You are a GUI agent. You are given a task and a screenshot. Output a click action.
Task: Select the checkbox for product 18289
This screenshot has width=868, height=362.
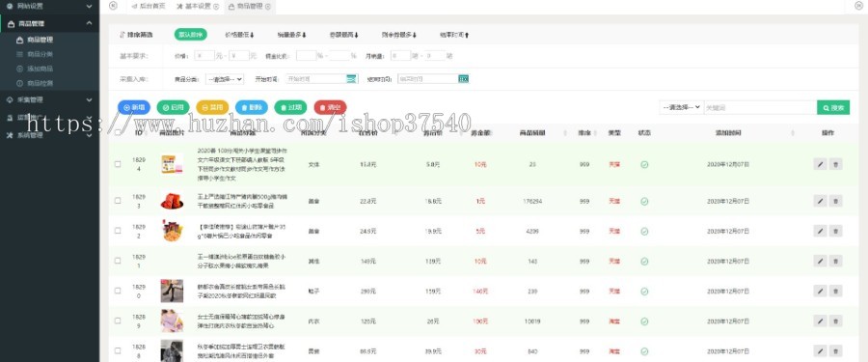118,320
